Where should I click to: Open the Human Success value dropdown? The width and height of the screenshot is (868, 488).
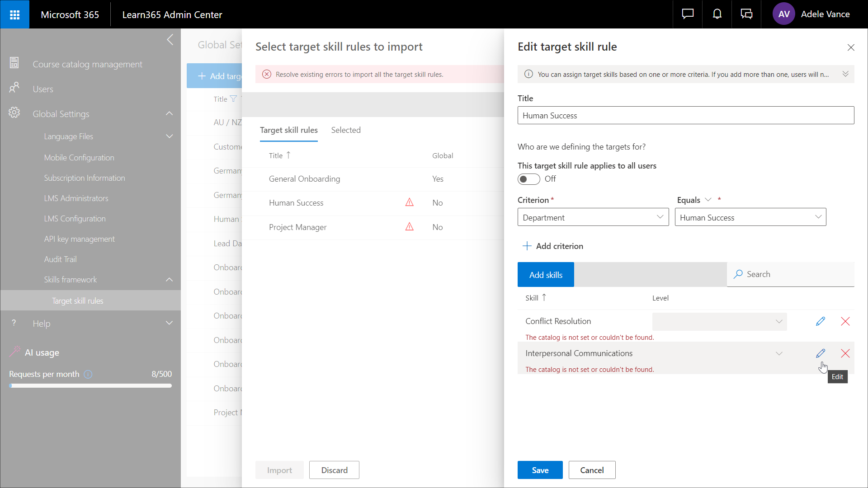(750, 217)
